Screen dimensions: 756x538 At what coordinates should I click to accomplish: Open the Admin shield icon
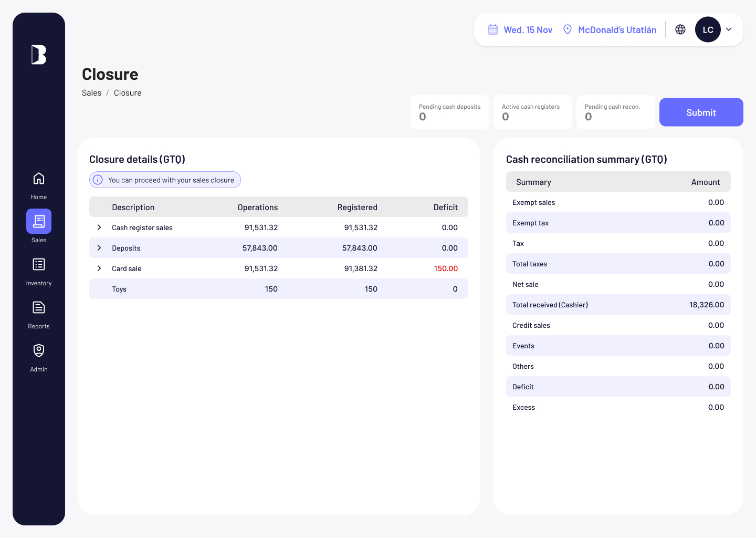pos(39,350)
